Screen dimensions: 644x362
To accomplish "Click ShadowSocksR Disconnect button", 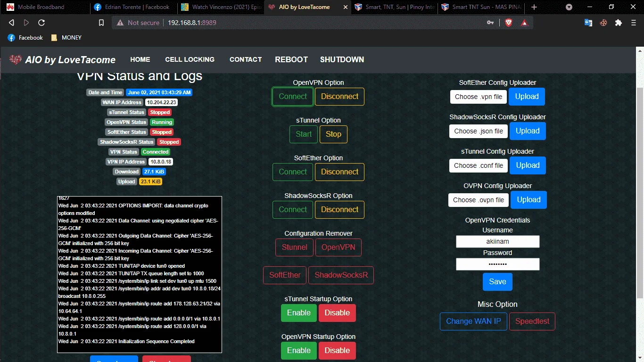I will coord(339,210).
